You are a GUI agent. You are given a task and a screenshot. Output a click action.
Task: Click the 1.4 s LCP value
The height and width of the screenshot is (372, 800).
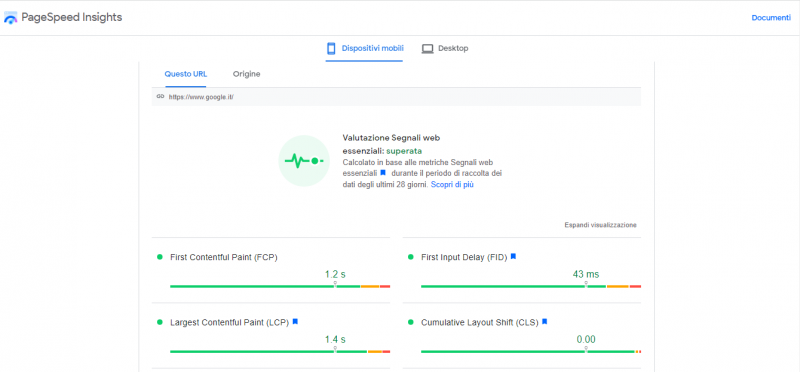coord(335,340)
